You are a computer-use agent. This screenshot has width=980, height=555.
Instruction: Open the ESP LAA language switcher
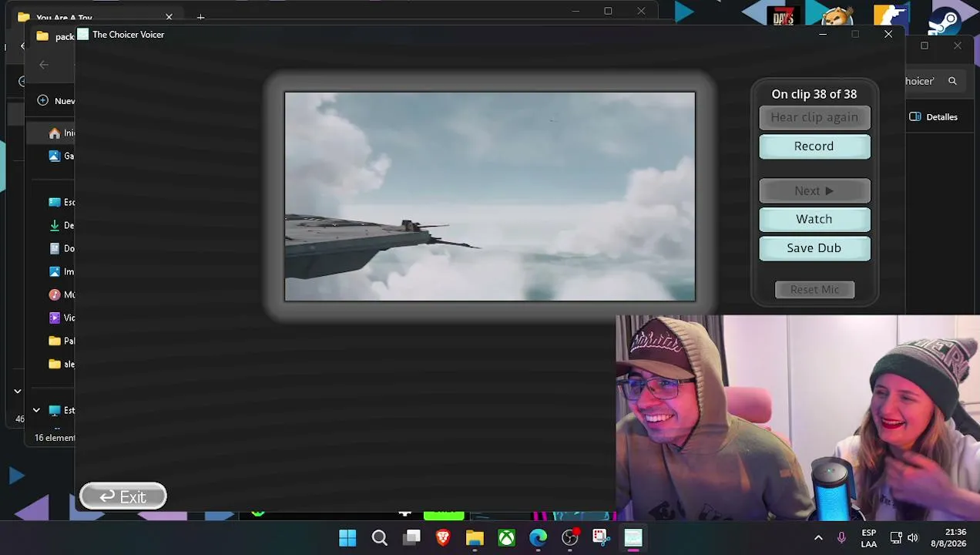coord(869,538)
